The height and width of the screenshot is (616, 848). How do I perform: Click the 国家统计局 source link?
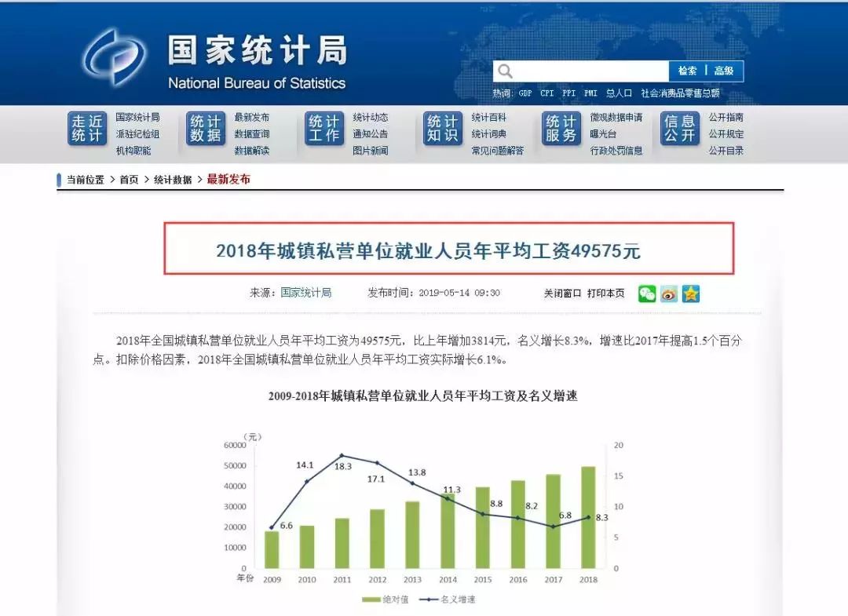point(306,293)
